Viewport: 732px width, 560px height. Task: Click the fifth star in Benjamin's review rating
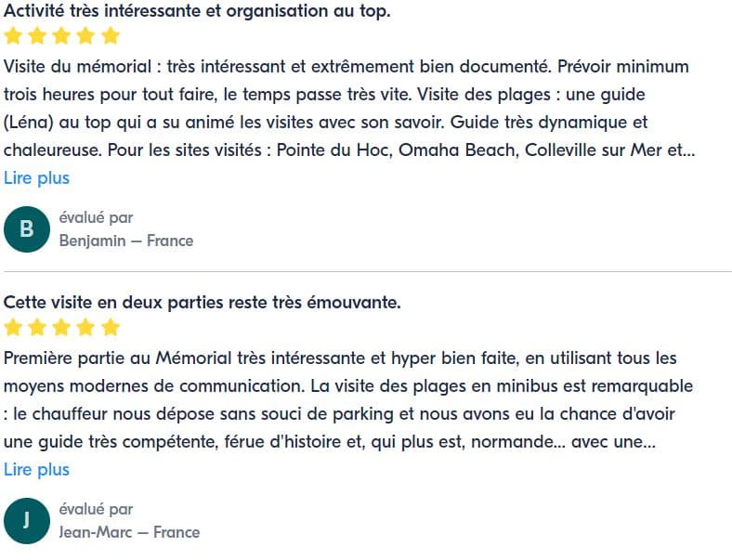pos(111,36)
